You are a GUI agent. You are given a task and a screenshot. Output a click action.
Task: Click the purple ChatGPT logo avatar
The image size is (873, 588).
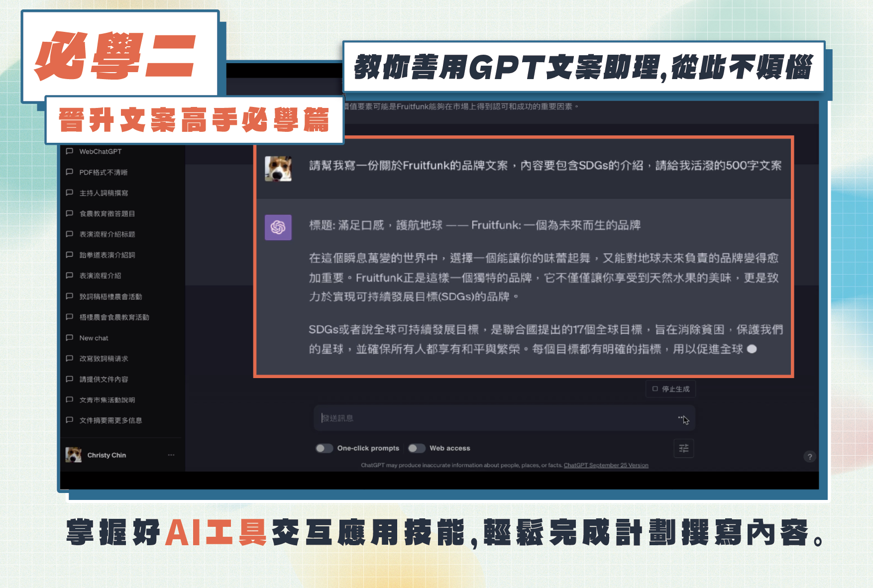pyautogui.click(x=278, y=227)
